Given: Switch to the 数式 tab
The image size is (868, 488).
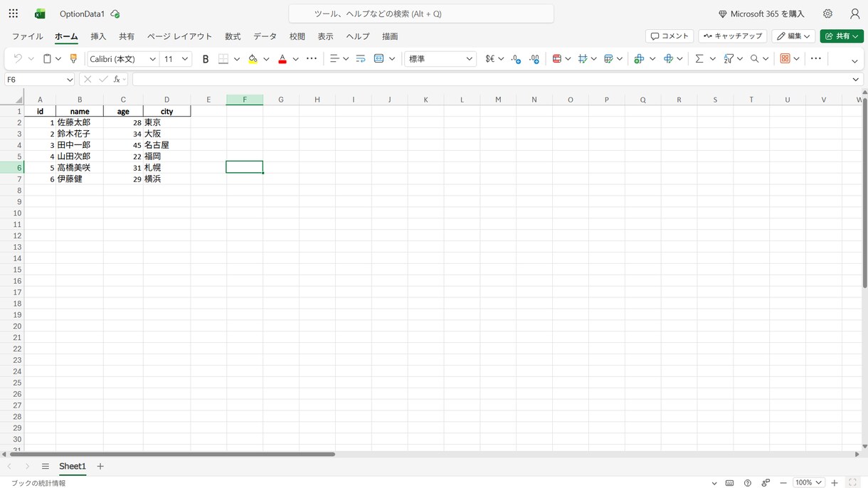Looking at the screenshot, I should click(233, 36).
